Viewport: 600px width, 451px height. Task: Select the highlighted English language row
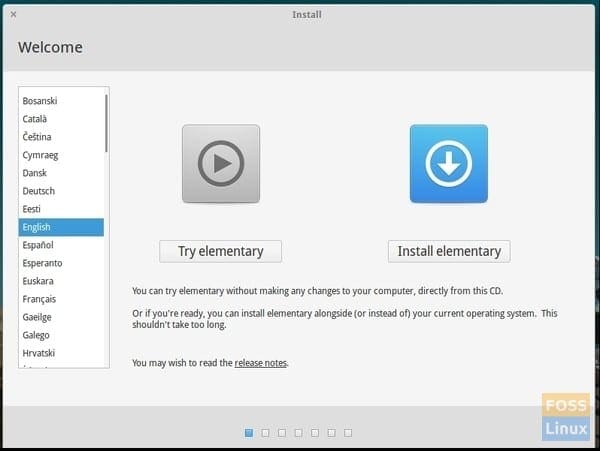coord(61,227)
